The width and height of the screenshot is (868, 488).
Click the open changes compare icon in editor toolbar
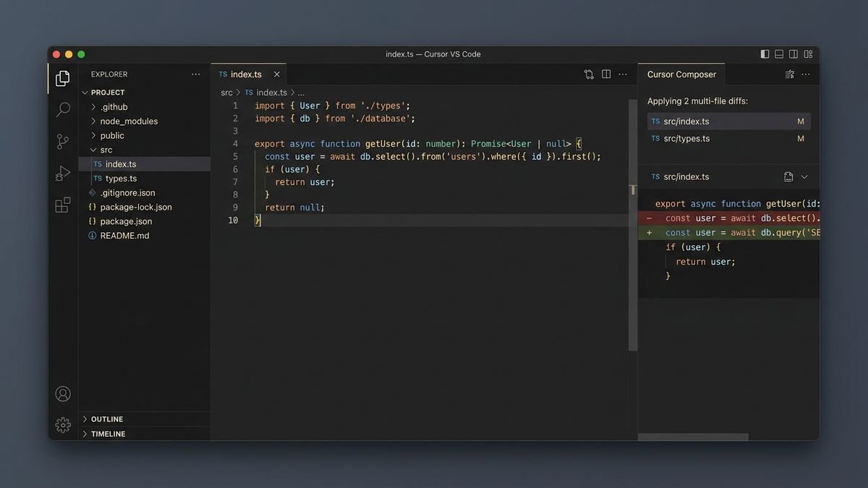coord(589,74)
